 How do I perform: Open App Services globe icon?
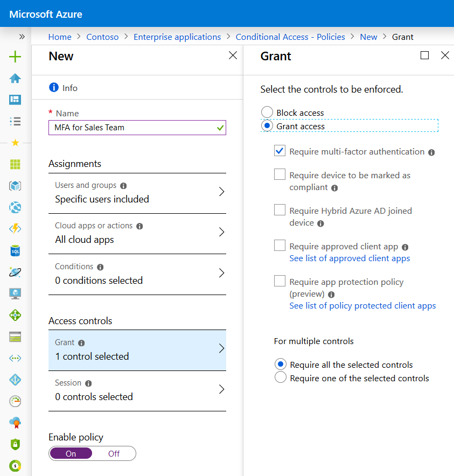point(15,207)
